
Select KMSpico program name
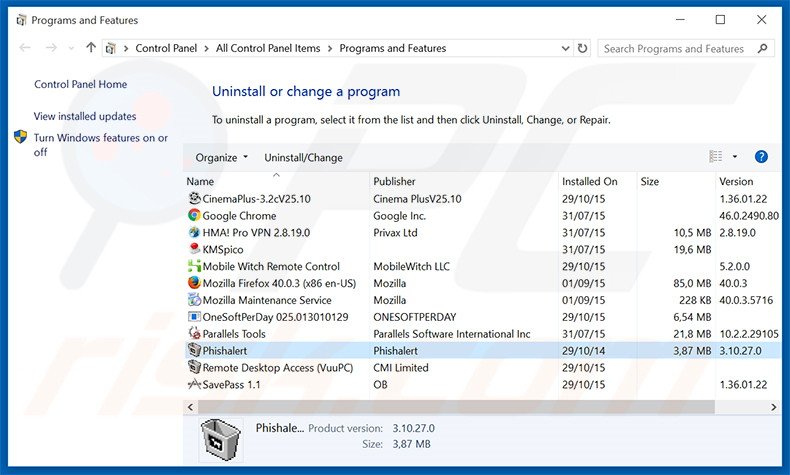[223, 249]
